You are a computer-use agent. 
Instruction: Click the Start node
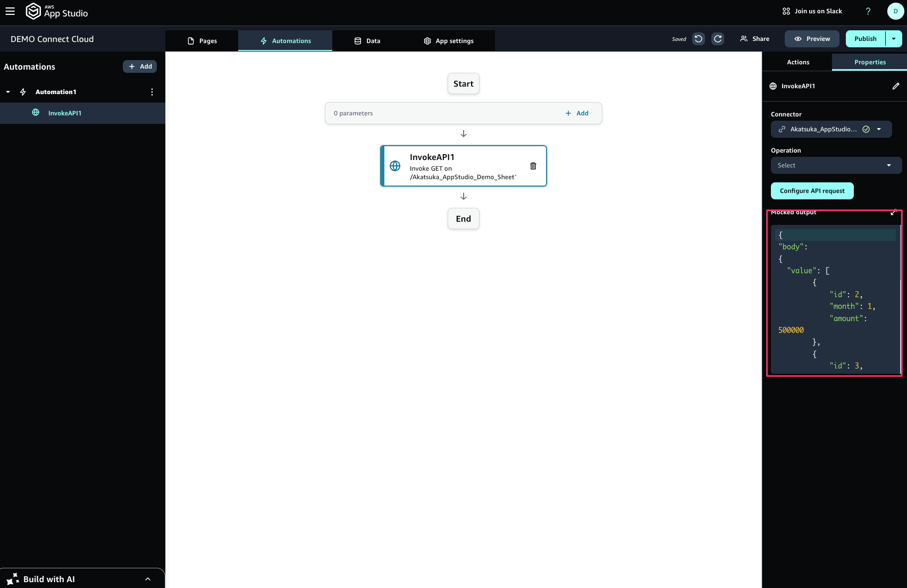(464, 83)
